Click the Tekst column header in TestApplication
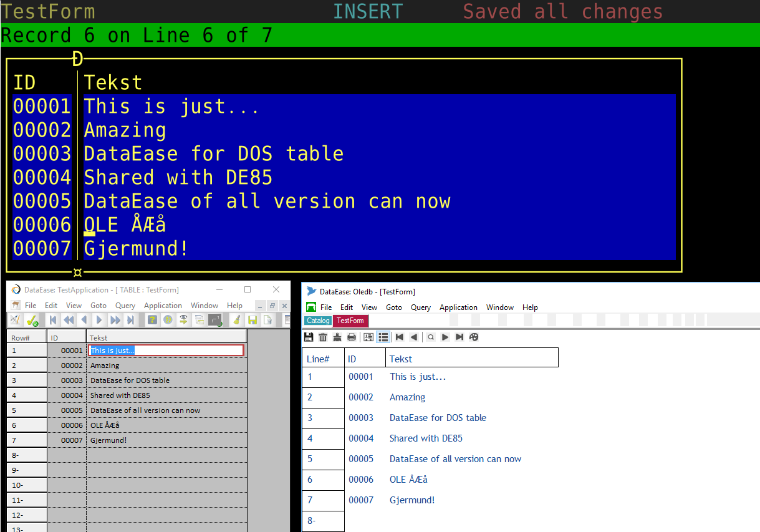Screen dimensions: 760x532 (x=166, y=337)
